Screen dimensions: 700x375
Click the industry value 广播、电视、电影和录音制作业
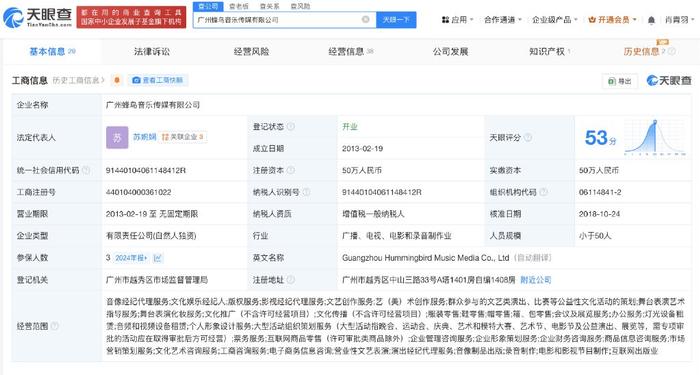coord(397,236)
